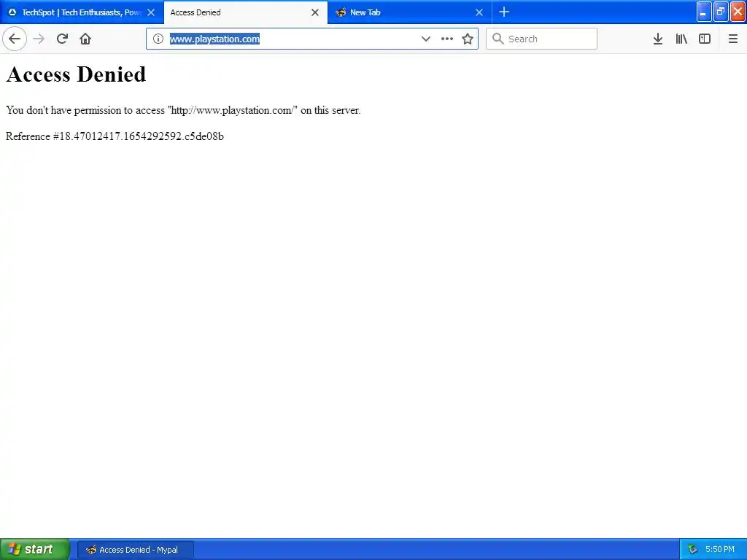The width and height of the screenshot is (747, 560).
Task: Open the downloads panel
Action: pos(658,39)
